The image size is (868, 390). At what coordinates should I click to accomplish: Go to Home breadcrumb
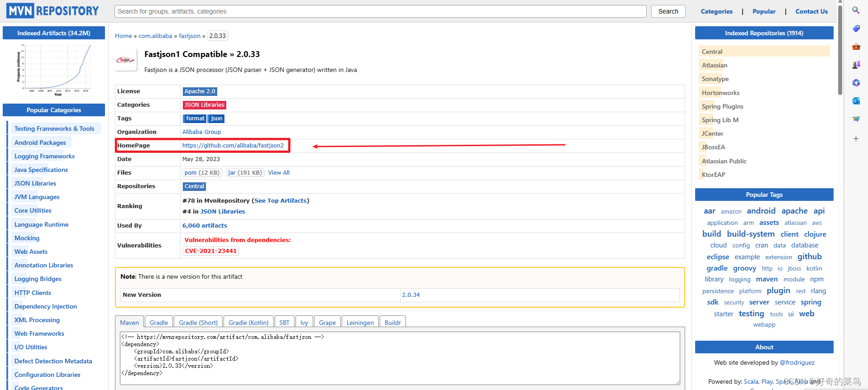pyautogui.click(x=123, y=36)
